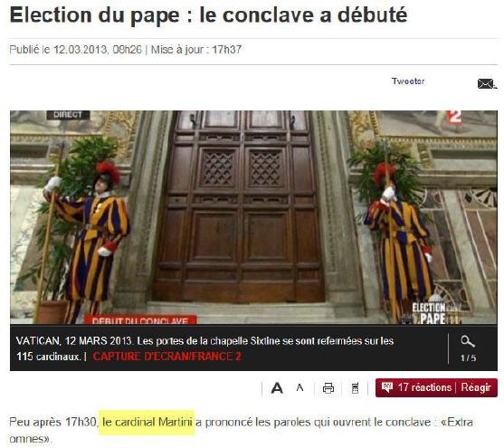Share the article via Tweeter link
This screenshot has height=448, width=504.
click(408, 81)
